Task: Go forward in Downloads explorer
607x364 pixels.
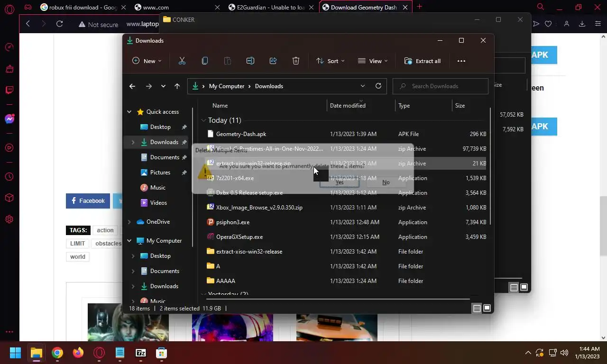Action: (x=149, y=86)
